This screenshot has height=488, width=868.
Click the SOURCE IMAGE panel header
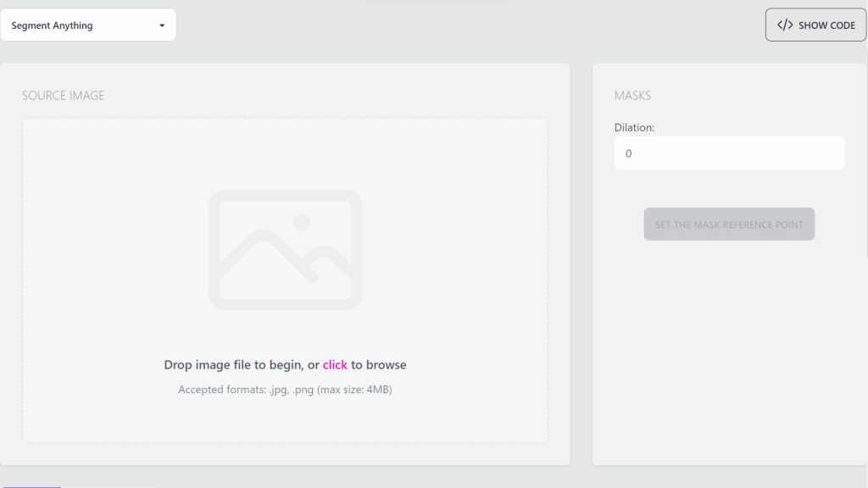63,95
